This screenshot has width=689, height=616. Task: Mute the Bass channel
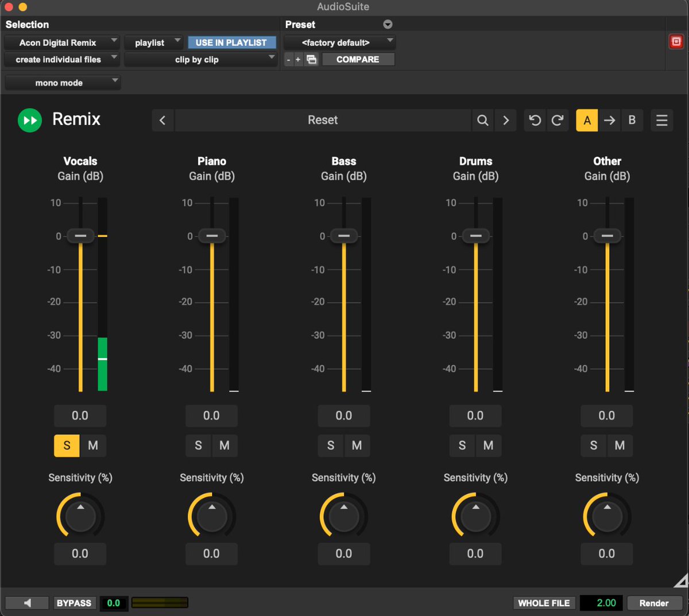coord(357,445)
